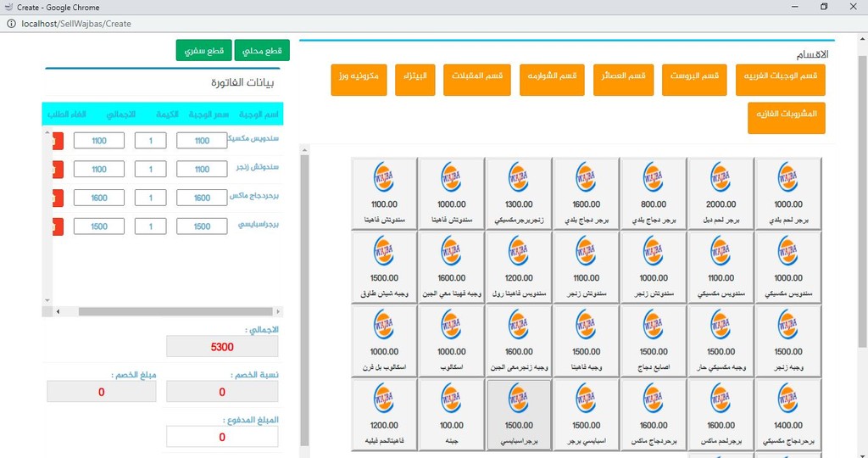Viewport: 868px width, 458px height.
Task: Click products panel vertical scrollbar thumb
Action: tap(304, 299)
